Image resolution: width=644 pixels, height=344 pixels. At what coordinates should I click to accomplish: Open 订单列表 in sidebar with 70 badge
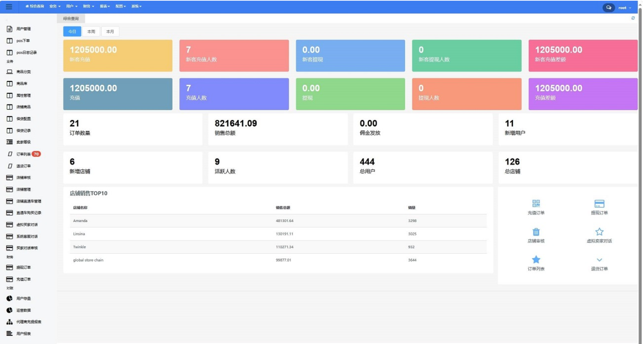pos(24,154)
